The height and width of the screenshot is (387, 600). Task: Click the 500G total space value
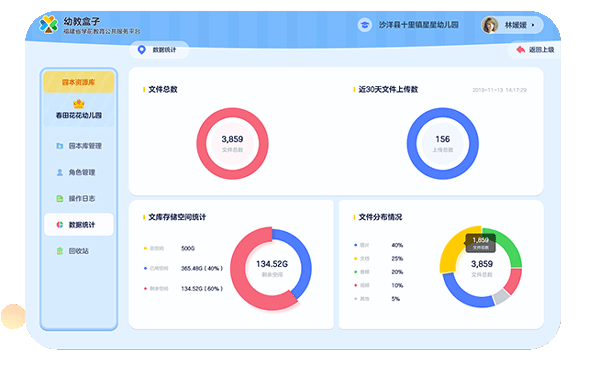188,248
